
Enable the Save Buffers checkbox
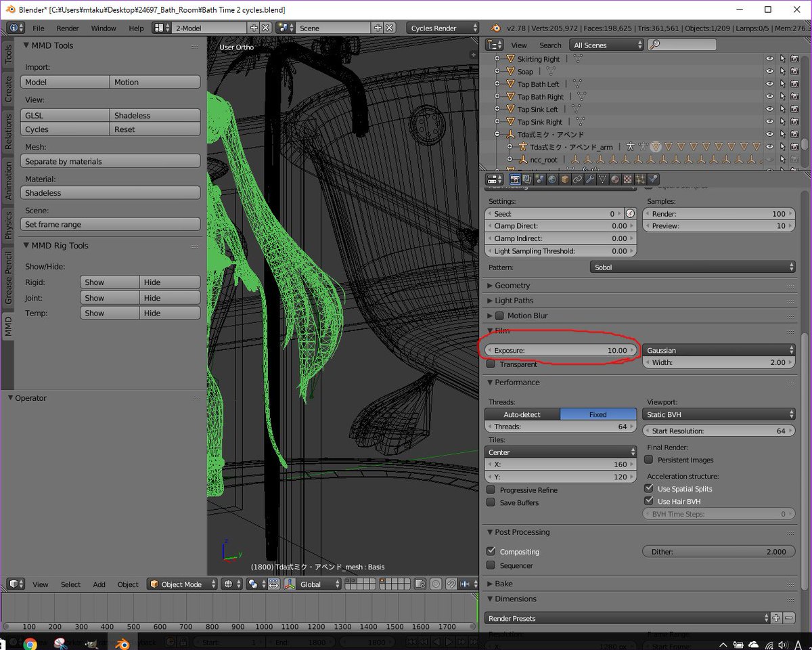pyautogui.click(x=491, y=502)
